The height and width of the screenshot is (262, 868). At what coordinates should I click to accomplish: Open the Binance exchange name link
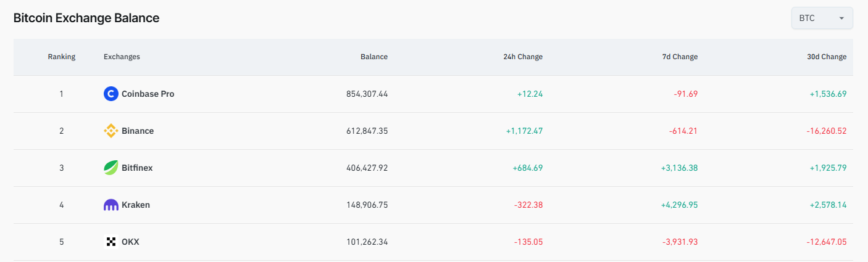click(x=138, y=131)
